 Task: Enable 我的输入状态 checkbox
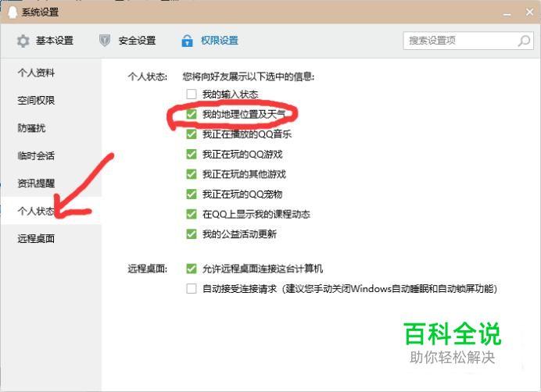[x=192, y=94]
